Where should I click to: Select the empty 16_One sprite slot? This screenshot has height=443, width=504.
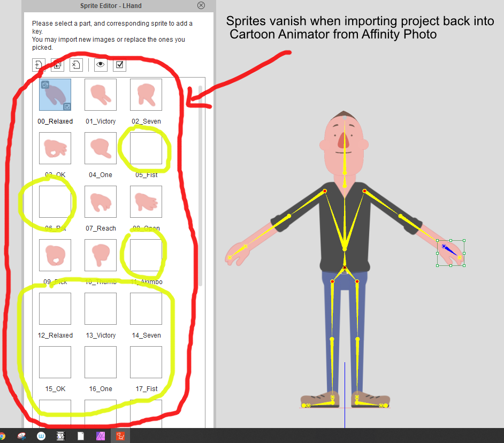click(101, 362)
